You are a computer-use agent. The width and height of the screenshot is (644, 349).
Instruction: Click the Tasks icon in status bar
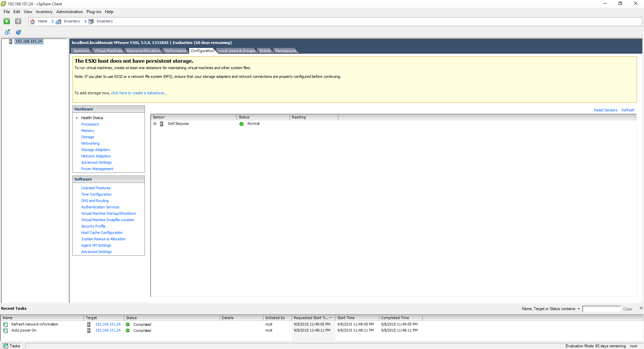[x=6, y=346]
